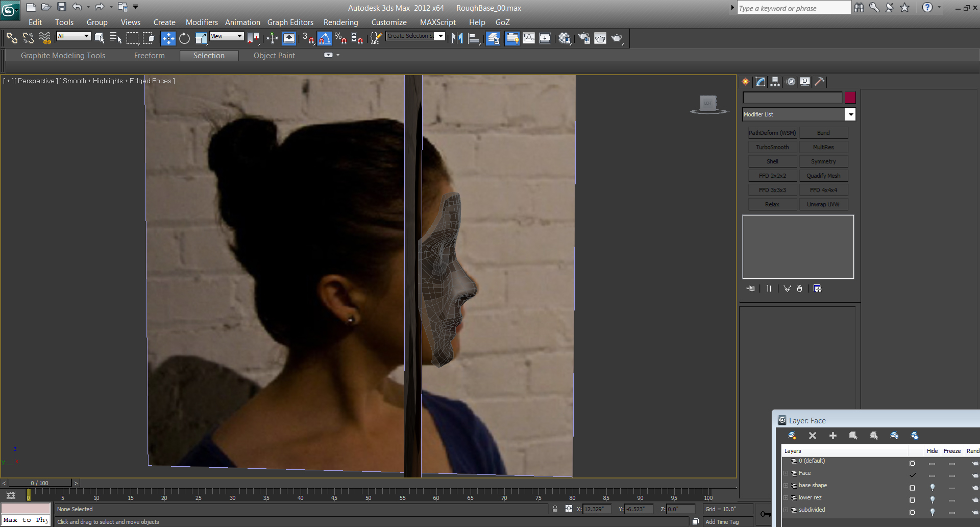
Task: Activate the Select and Move tool
Action: pos(168,38)
